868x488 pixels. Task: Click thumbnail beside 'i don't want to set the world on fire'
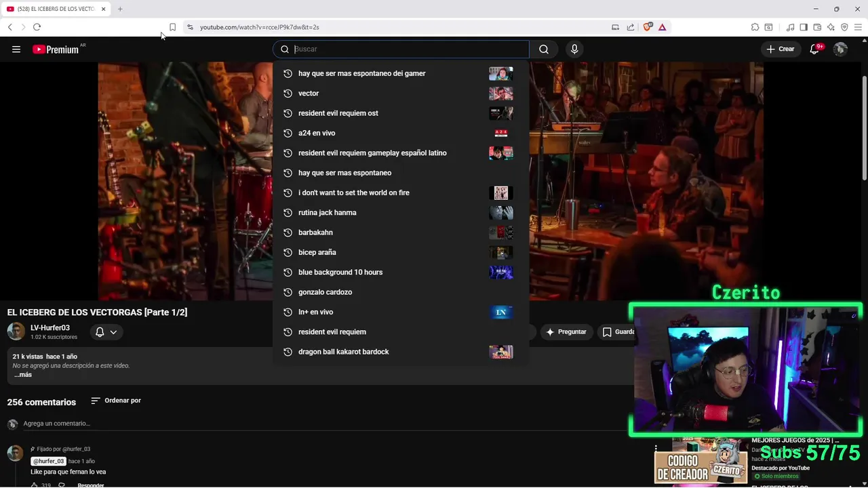tap(501, 192)
